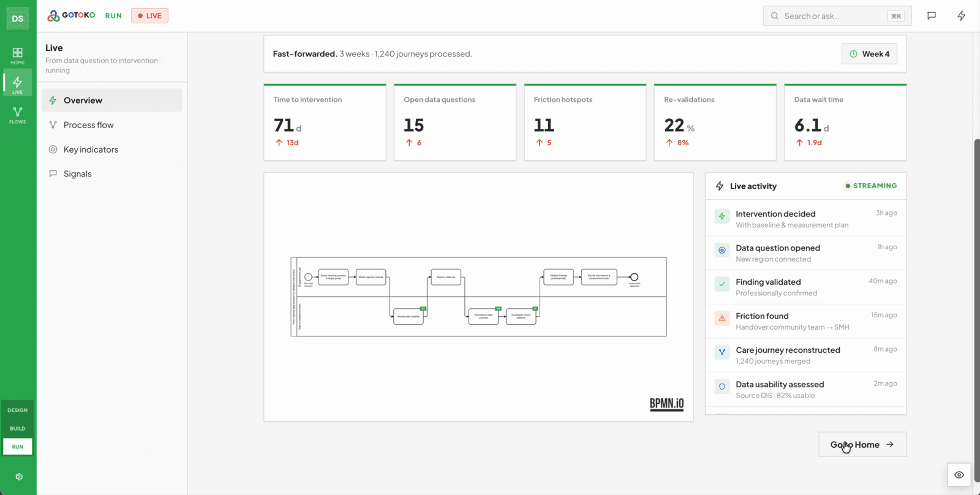Select the Overview menu item
Image resolution: width=980 pixels, height=495 pixels.
pyautogui.click(x=112, y=100)
